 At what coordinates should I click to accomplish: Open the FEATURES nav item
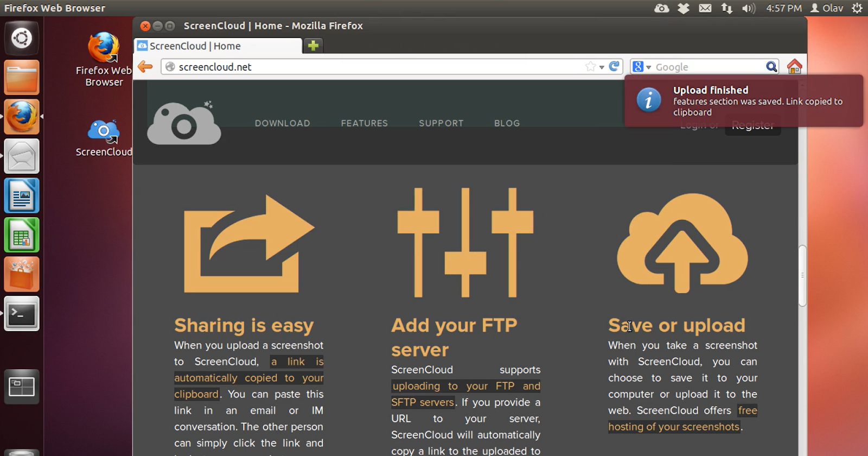(x=365, y=123)
